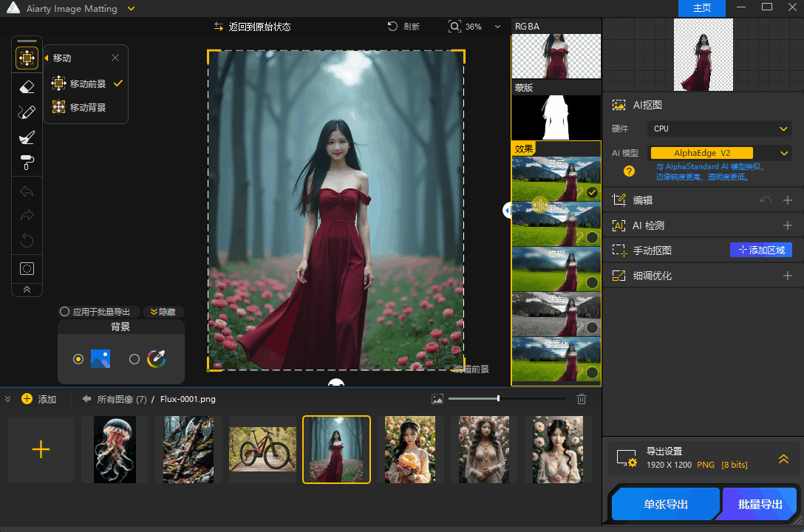This screenshot has height=532, width=804.
Task: Enable the 黑白 black-white effect circle
Action: [x=592, y=327]
